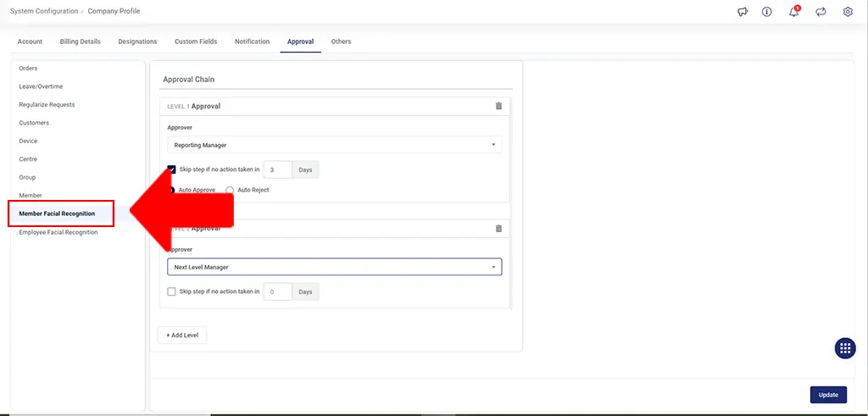Click the LEVEL 1 Approval header text

pos(194,106)
